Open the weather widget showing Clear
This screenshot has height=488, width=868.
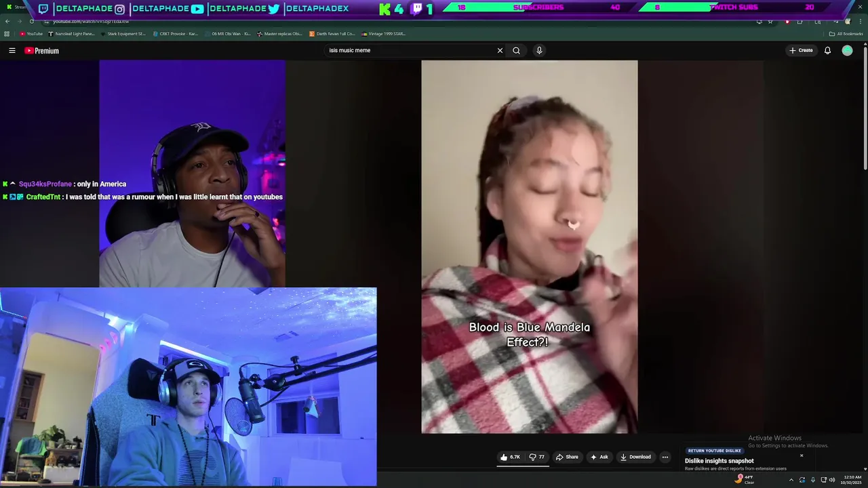(x=745, y=479)
